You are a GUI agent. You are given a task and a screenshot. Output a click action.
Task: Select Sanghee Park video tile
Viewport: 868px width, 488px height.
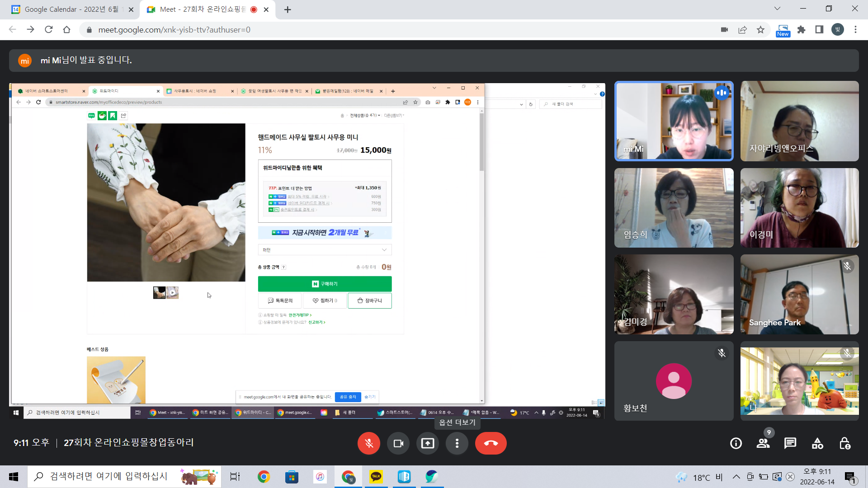coord(799,295)
